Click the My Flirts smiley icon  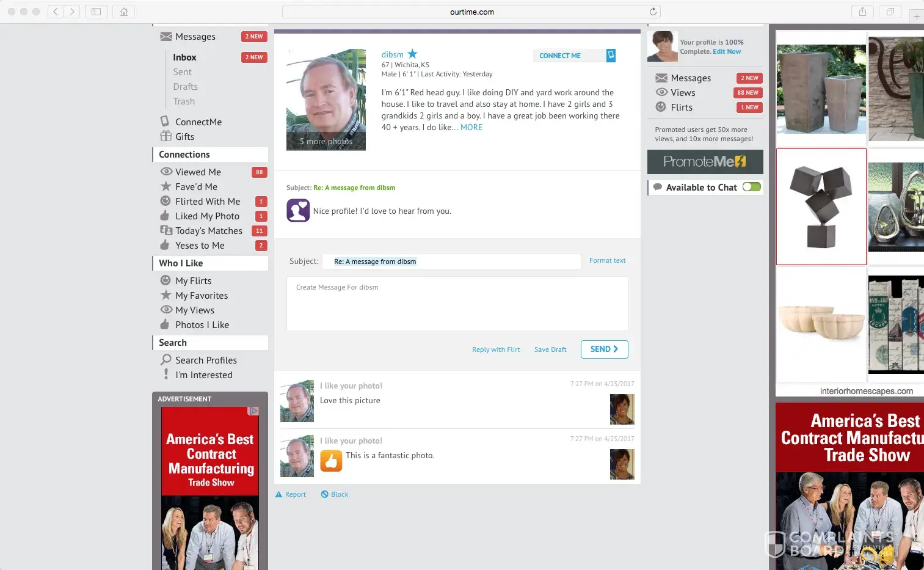pos(166,280)
